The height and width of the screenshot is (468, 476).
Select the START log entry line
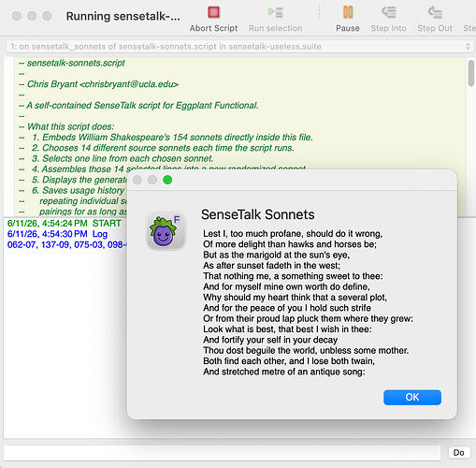point(64,224)
